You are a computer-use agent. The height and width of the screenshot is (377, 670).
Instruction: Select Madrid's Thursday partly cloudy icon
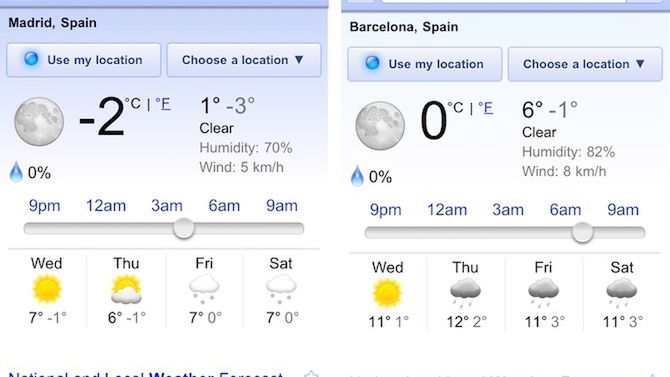coord(126,289)
